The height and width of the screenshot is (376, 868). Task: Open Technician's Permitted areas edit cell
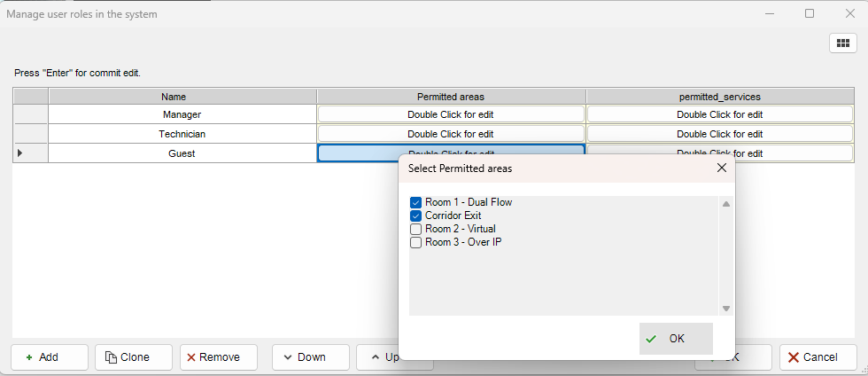(450, 134)
